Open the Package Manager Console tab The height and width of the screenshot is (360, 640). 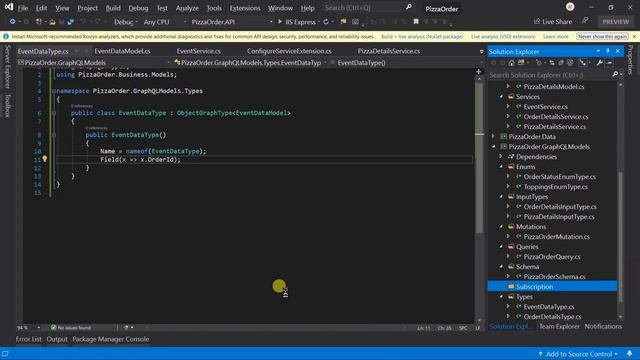pyautogui.click(x=111, y=339)
